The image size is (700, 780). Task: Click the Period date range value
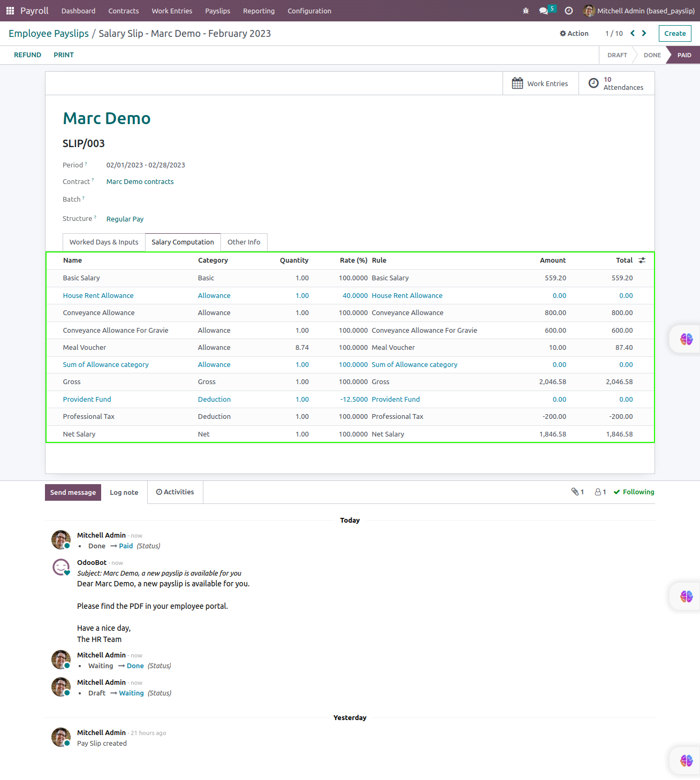point(146,165)
